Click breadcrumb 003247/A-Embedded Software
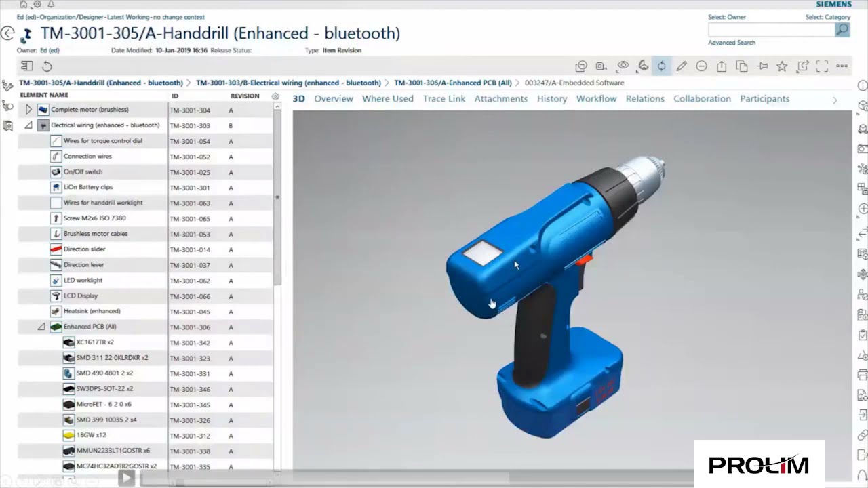The width and height of the screenshot is (868, 488). pyautogui.click(x=574, y=83)
